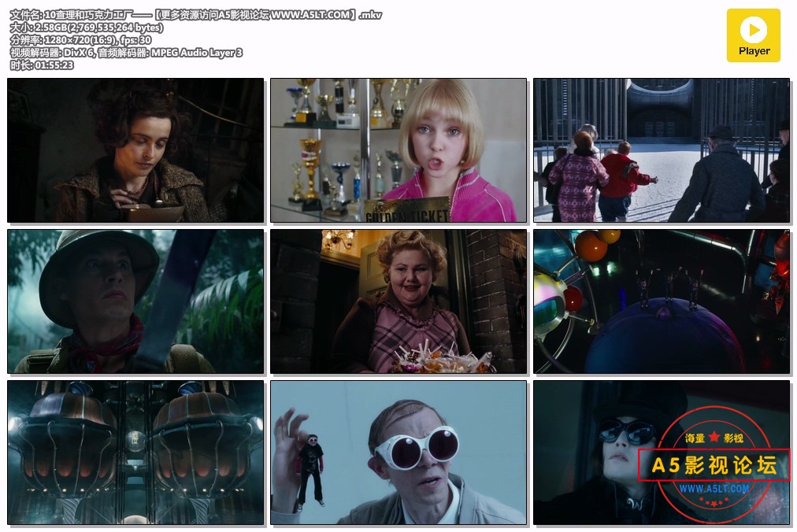Open thumbnail of woman holding candy tray
797x532 pixels.
pyautogui.click(x=398, y=301)
